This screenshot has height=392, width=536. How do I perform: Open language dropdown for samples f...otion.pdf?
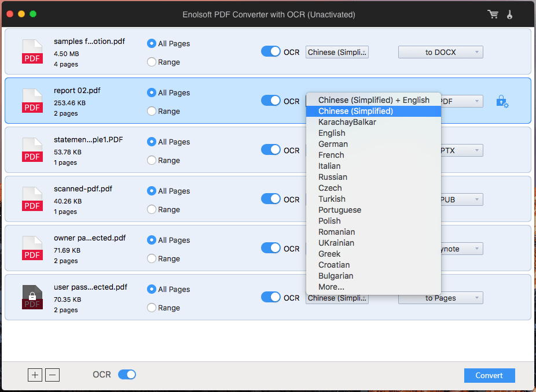coord(337,52)
